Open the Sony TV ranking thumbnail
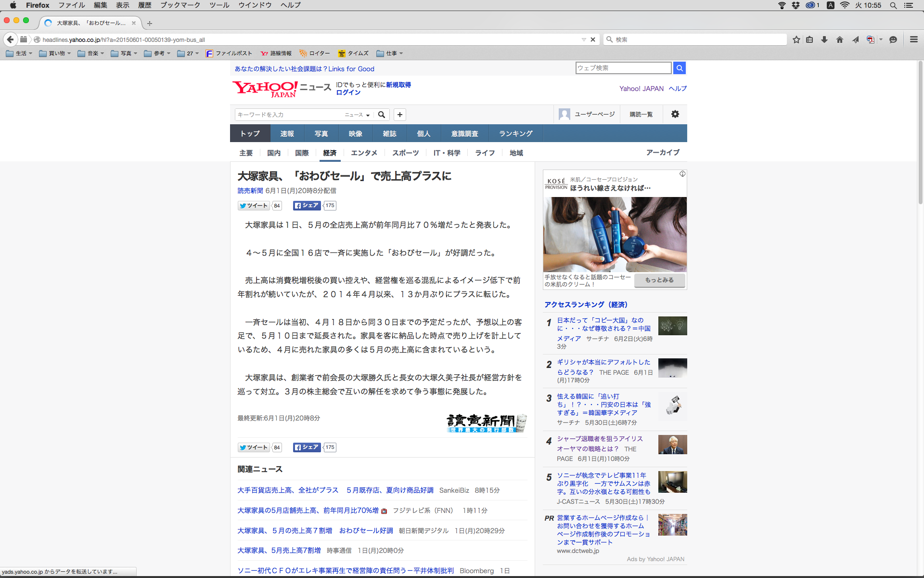The height and width of the screenshot is (578, 924). click(672, 482)
